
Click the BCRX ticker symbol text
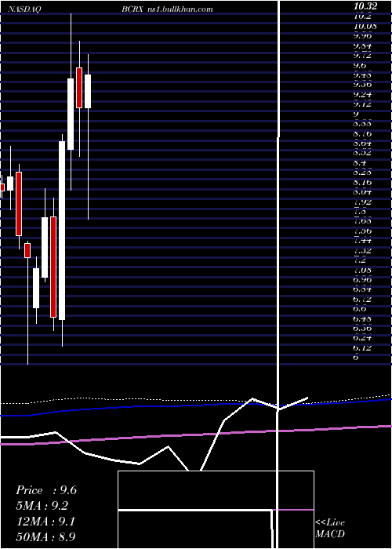132,9
